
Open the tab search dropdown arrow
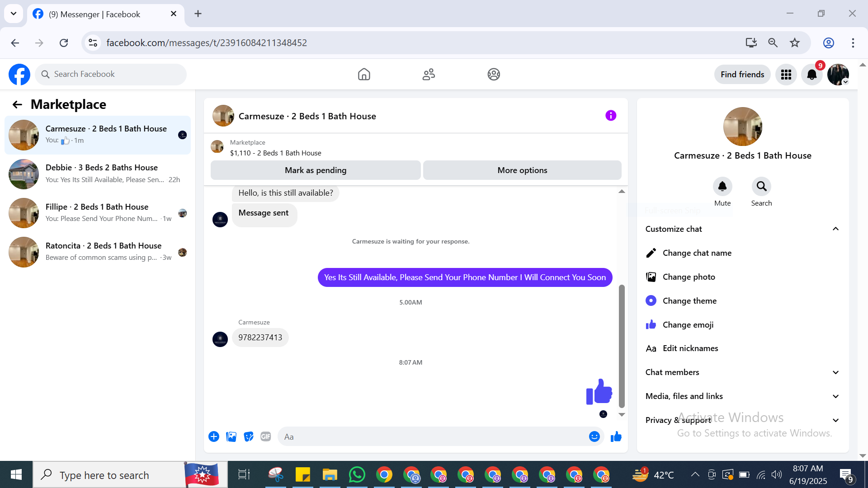tap(14, 14)
